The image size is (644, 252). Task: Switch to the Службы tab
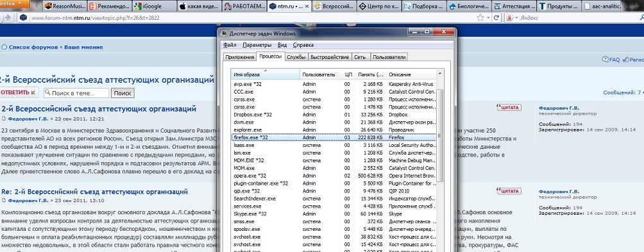click(296, 57)
